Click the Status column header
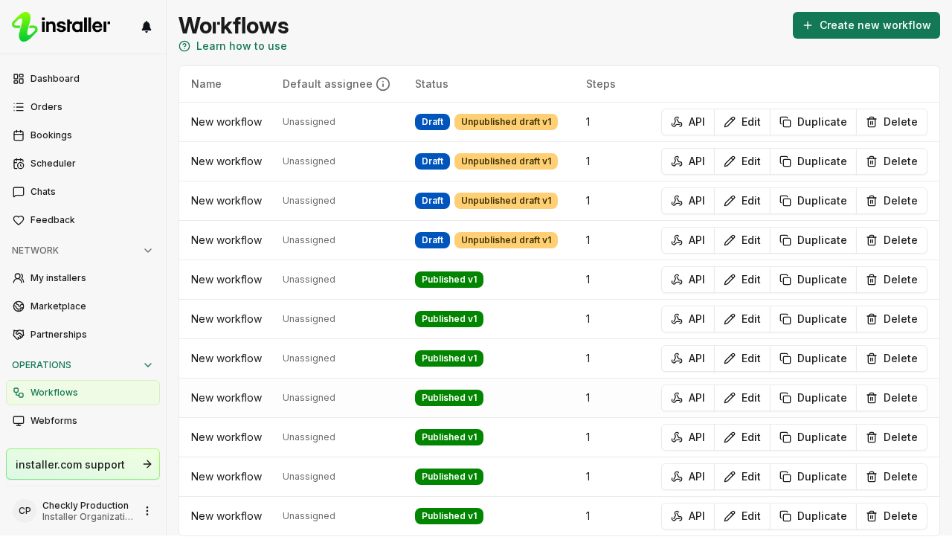Viewport: 952px width, 560px height. (x=431, y=84)
